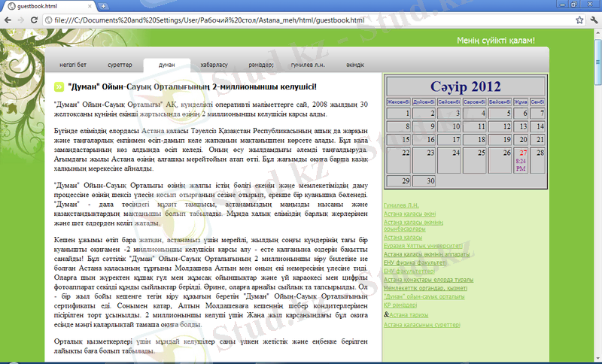Click the browser Back arrow

8,20
